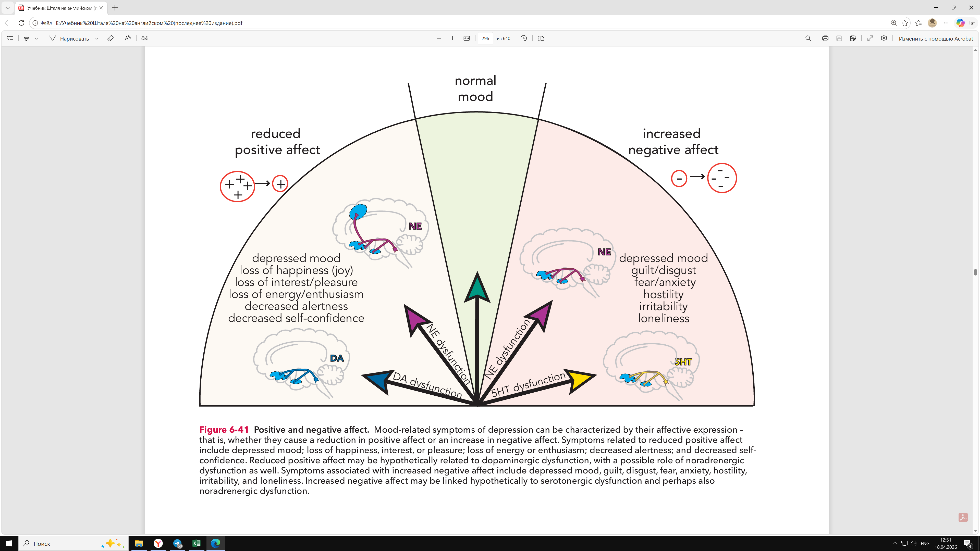Image resolution: width=980 pixels, height=551 pixels.
Task: Open the clock and calendar 12:51
Action: [x=946, y=543]
